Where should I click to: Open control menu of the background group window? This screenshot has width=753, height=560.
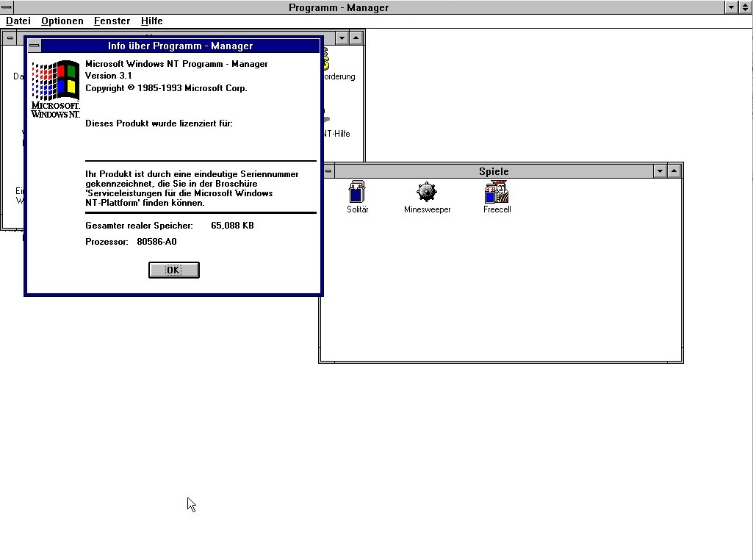[10, 37]
